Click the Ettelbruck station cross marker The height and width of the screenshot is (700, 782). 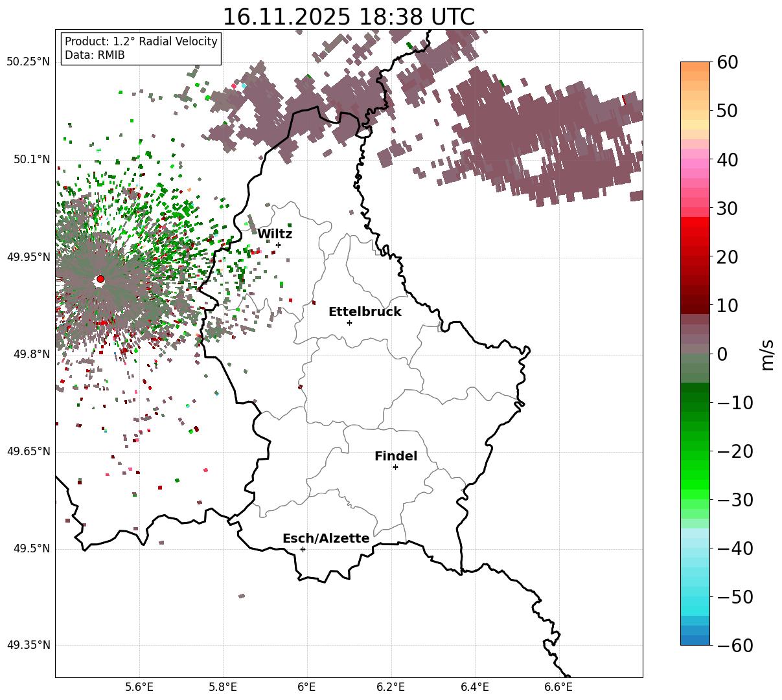pos(350,322)
